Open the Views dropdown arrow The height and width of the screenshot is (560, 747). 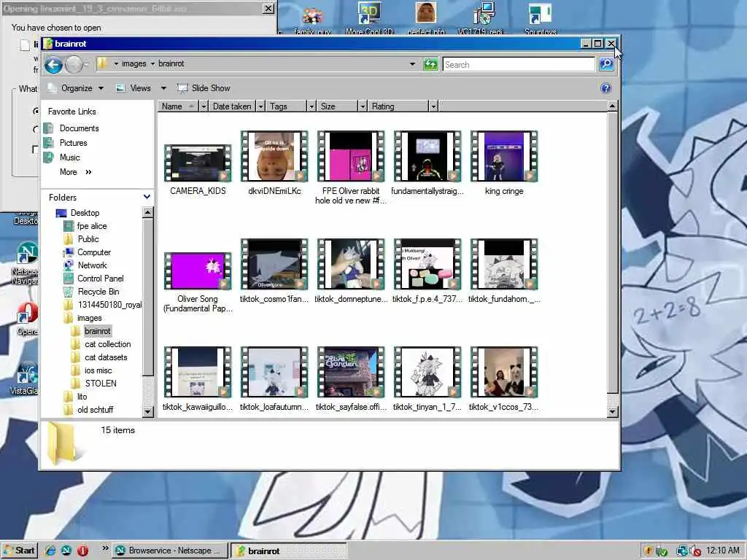tap(163, 88)
